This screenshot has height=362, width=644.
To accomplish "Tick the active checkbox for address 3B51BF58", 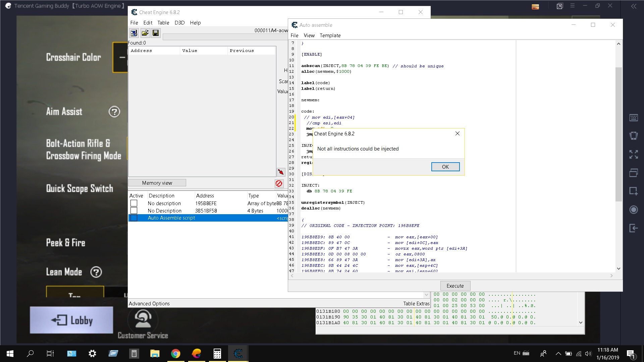I will [134, 211].
